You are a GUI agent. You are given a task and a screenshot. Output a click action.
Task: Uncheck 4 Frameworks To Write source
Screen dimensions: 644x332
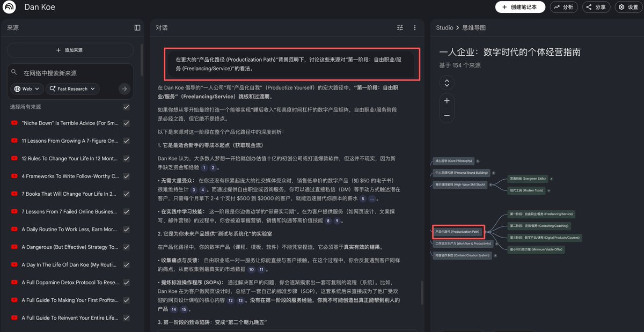(126, 176)
